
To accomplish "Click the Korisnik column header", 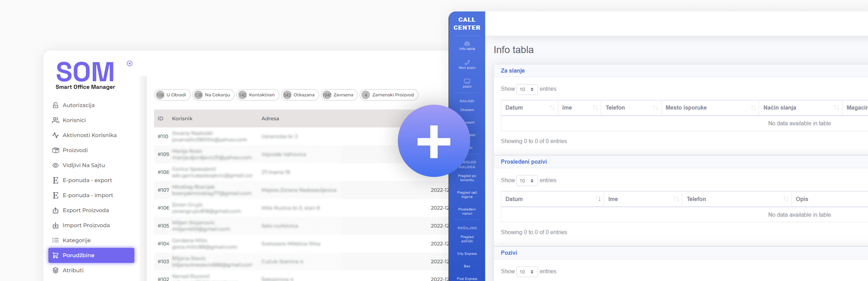I will [182, 118].
